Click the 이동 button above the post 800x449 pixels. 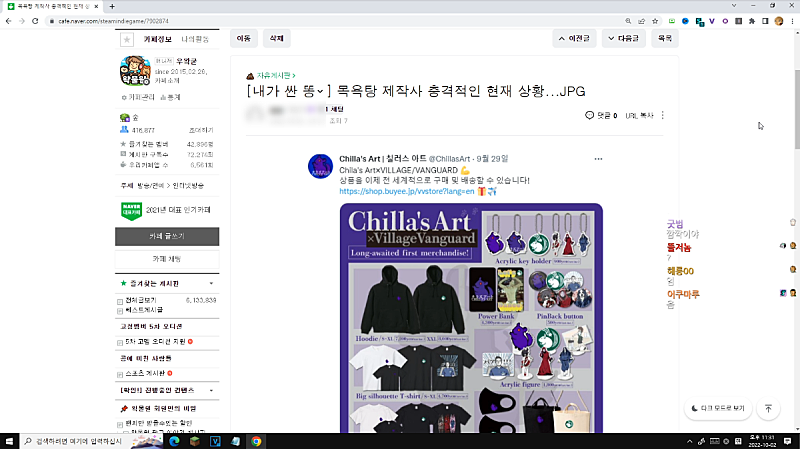(x=244, y=38)
